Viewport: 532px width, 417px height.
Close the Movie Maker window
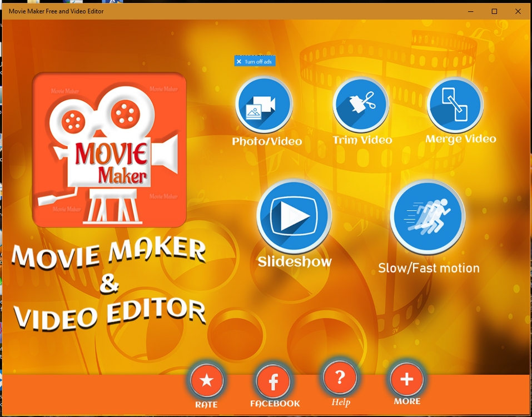coord(518,11)
